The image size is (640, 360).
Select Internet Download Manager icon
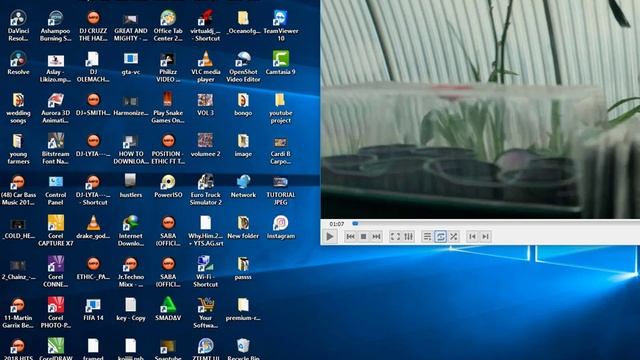pos(131,231)
